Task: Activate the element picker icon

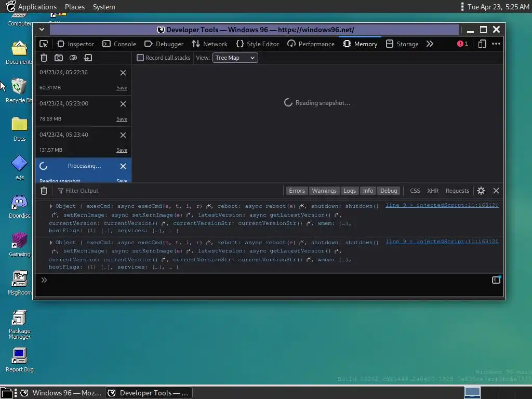Action: [44, 44]
